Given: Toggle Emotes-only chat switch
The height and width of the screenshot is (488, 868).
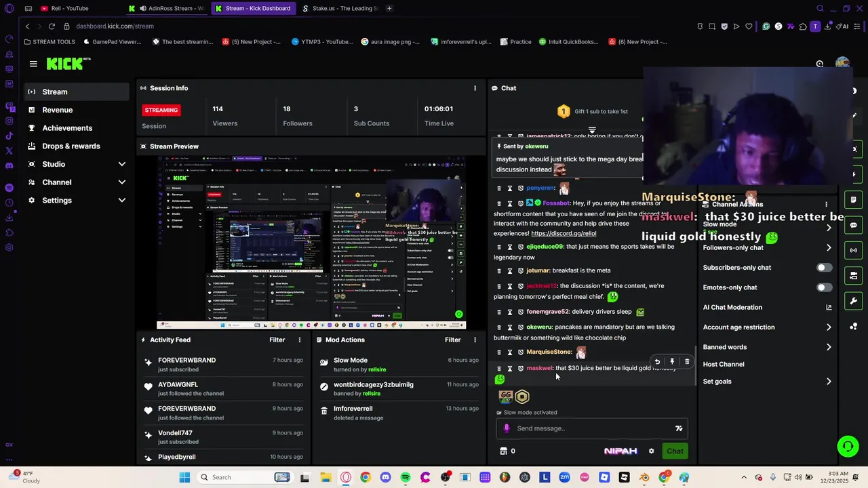Looking at the screenshot, I should [x=824, y=287].
